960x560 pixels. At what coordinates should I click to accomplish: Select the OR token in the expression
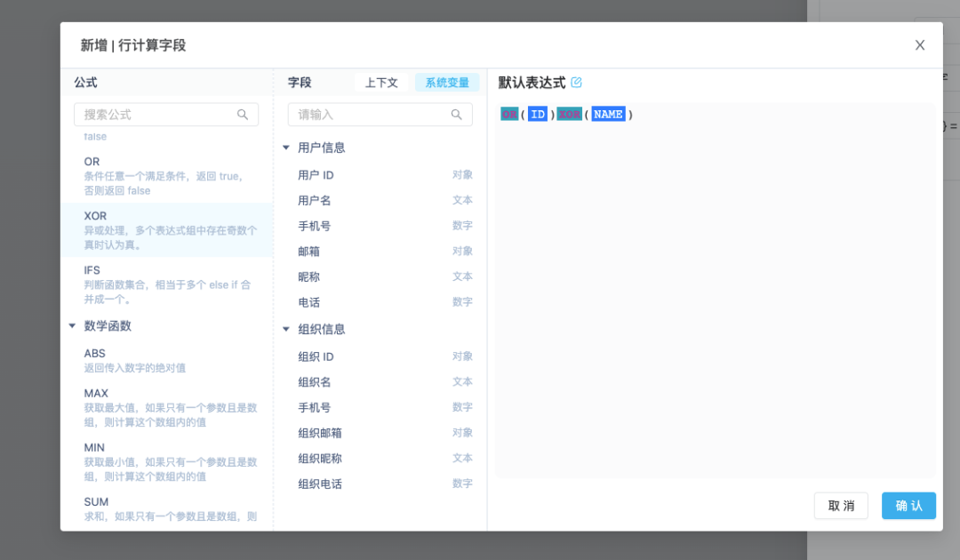(509, 115)
